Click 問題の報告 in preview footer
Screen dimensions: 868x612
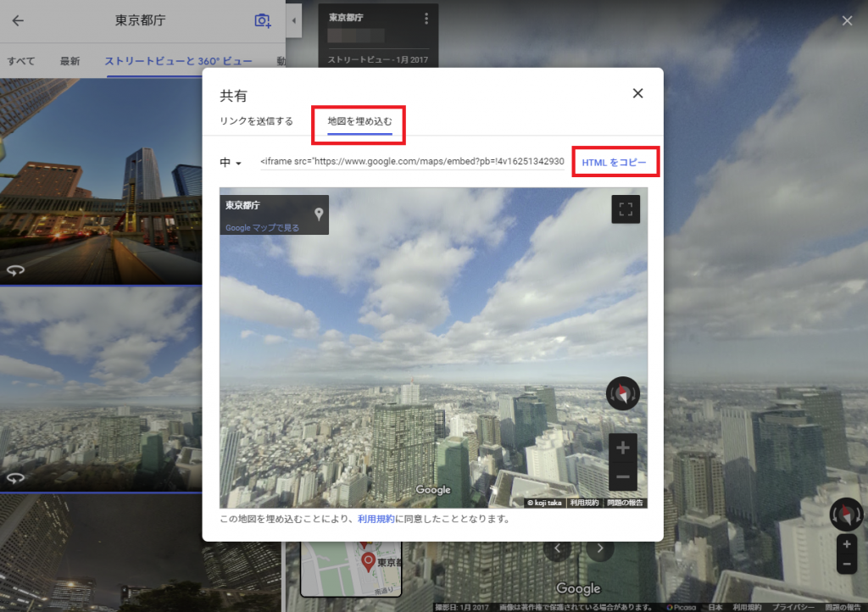(x=625, y=503)
